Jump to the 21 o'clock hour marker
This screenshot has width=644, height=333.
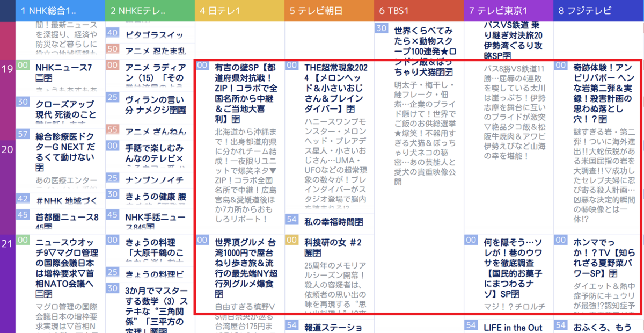point(8,243)
